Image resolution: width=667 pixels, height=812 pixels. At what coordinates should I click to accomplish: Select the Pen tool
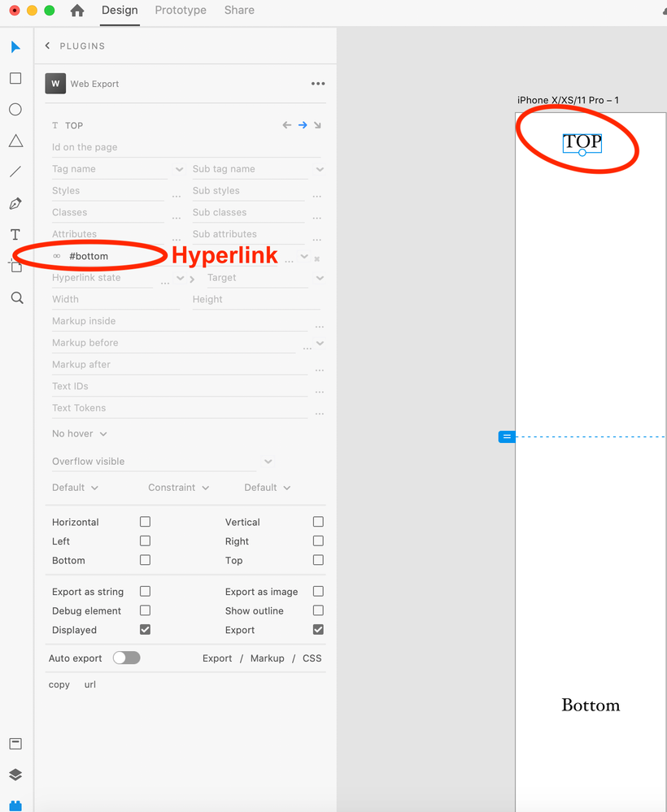point(15,203)
